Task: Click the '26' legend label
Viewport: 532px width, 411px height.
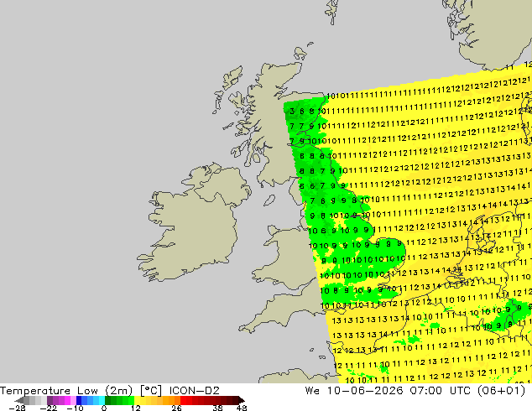Action: (176, 408)
